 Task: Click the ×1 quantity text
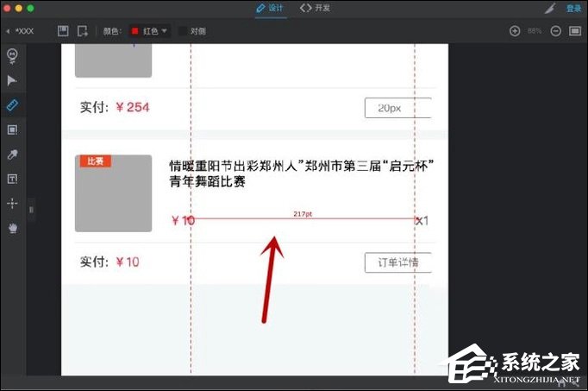tap(422, 221)
